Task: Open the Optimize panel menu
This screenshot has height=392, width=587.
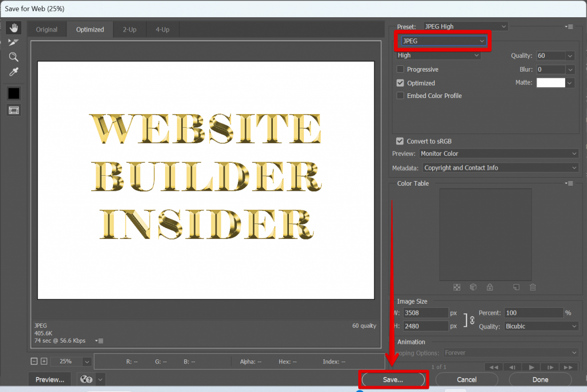Action: 569,26
